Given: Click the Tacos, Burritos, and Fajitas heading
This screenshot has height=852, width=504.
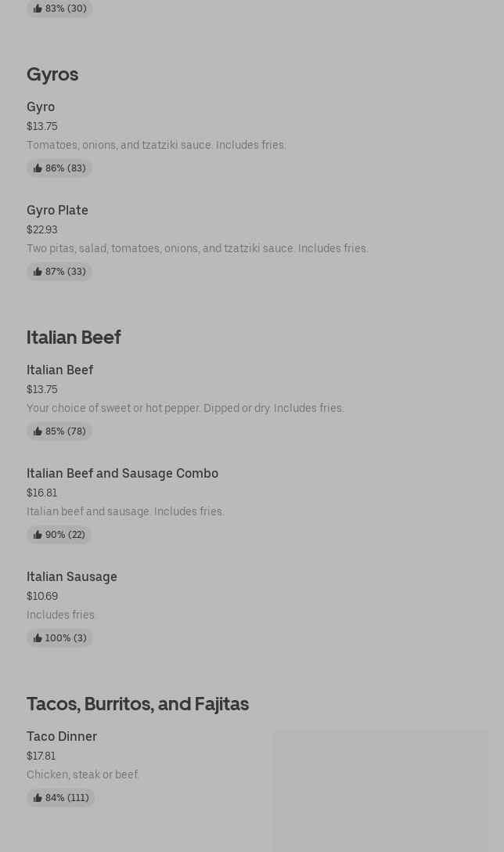Looking at the screenshot, I should (138, 703).
